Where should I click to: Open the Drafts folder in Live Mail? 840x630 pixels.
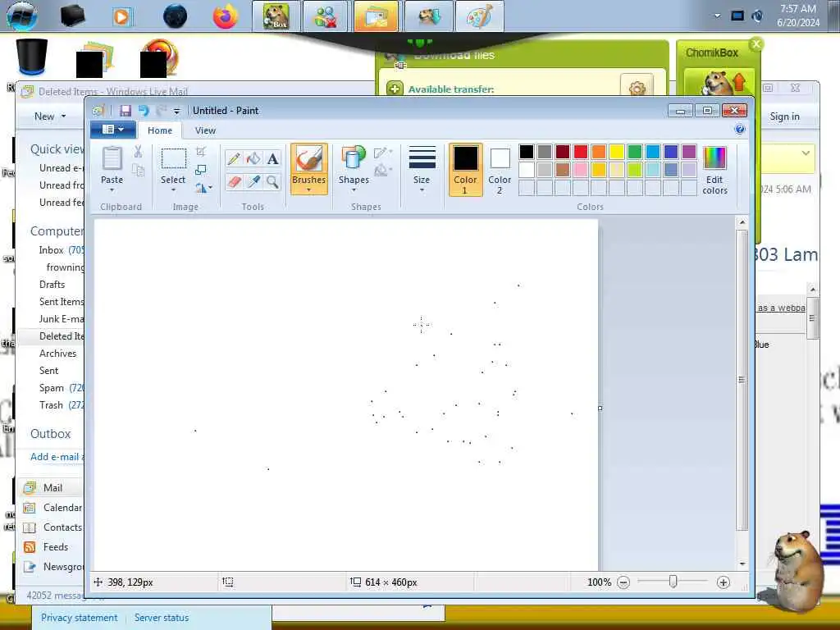(52, 285)
